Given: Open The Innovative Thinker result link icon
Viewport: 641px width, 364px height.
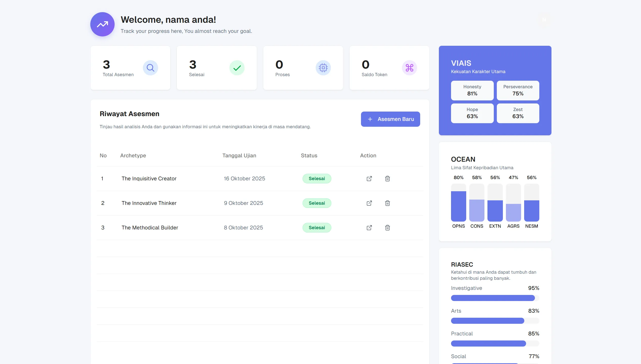Looking at the screenshot, I should (369, 203).
